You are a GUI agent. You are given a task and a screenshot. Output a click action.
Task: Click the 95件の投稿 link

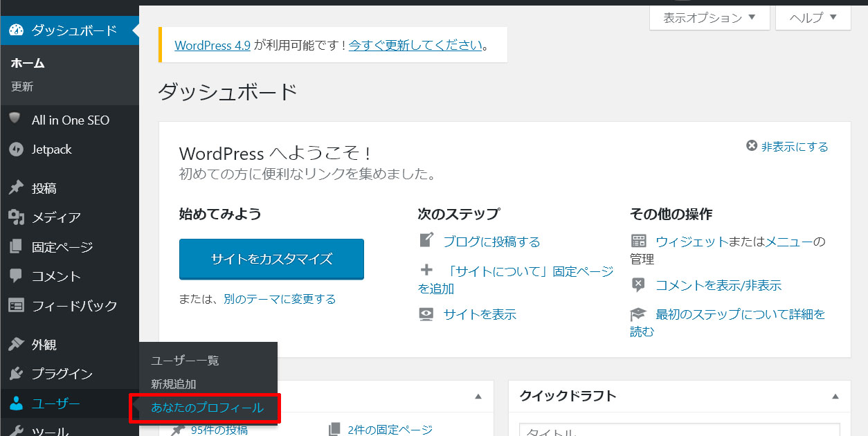(x=219, y=430)
